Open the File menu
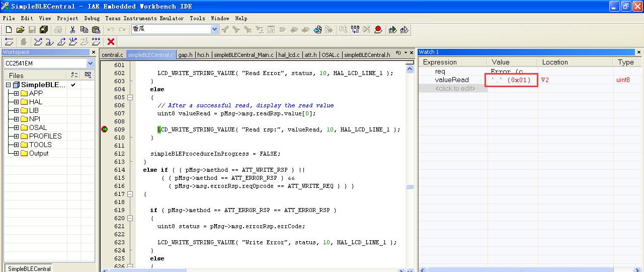Image resolution: width=644 pixels, height=272 pixels. [9, 18]
